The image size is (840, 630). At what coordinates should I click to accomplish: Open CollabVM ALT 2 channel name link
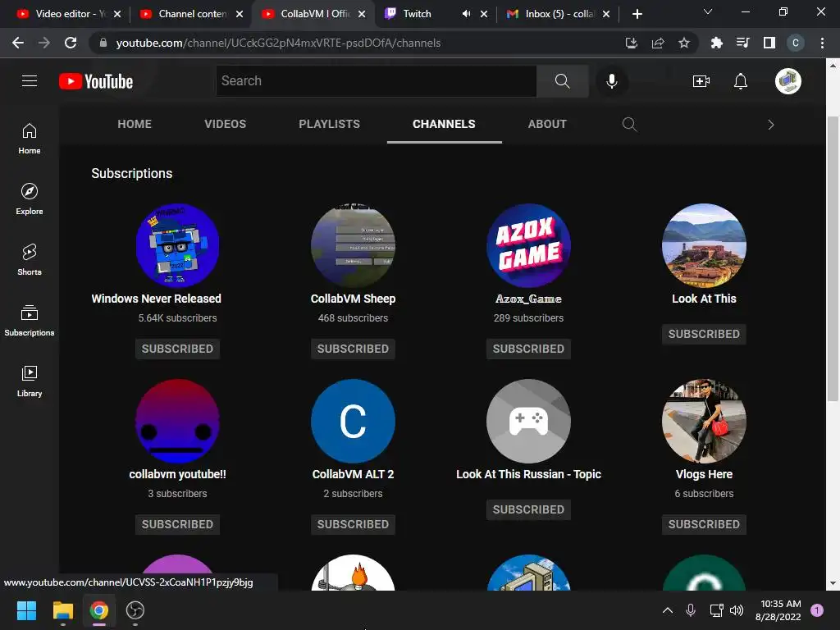pyautogui.click(x=353, y=475)
